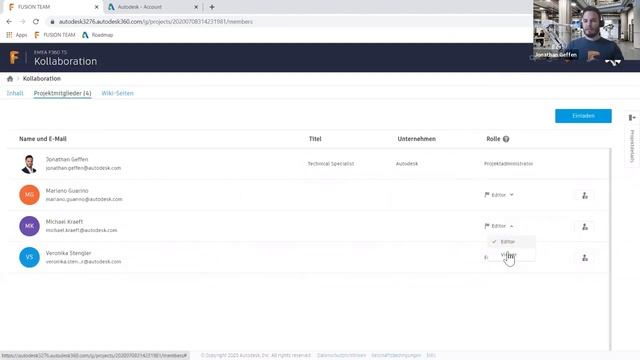Click the Projektadministrator role text
Viewport: 640px width, 360px height.
[x=508, y=164]
